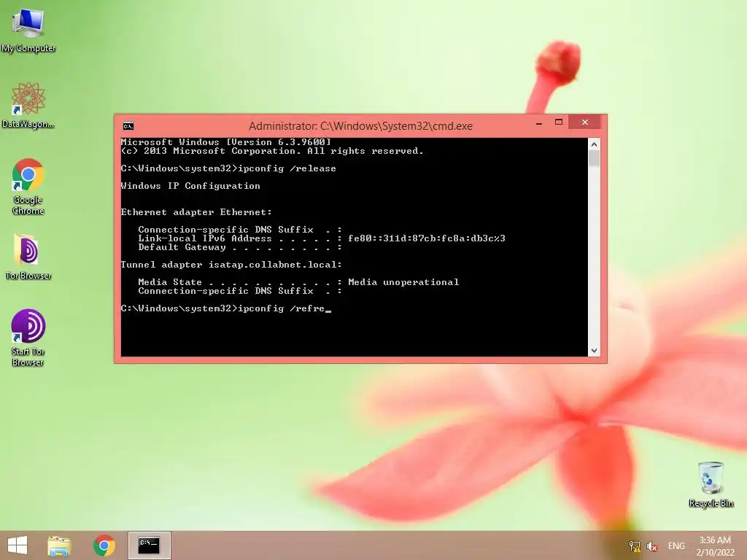
Task: Select the Start Tor Browser shortcut
Action: point(28,338)
